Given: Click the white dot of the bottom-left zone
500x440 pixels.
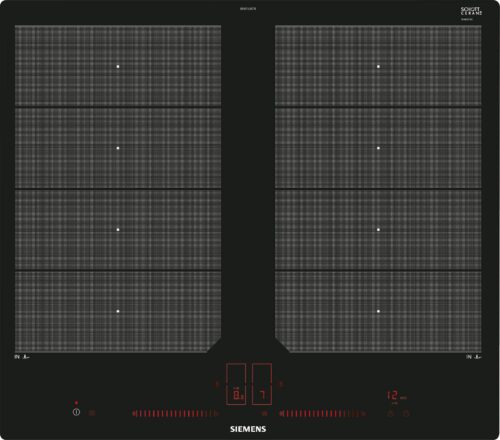Looking at the screenshot, I should 118,311.
